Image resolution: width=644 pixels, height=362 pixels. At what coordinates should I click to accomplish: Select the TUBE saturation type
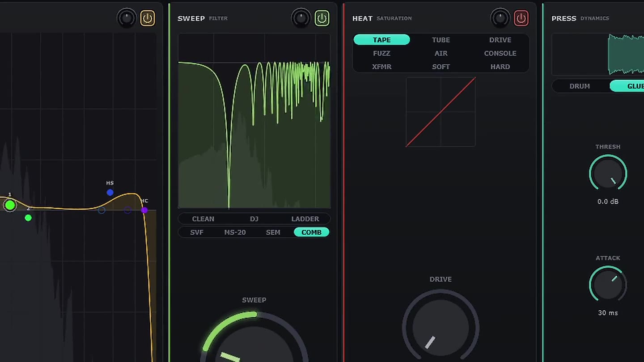pyautogui.click(x=441, y=40)
